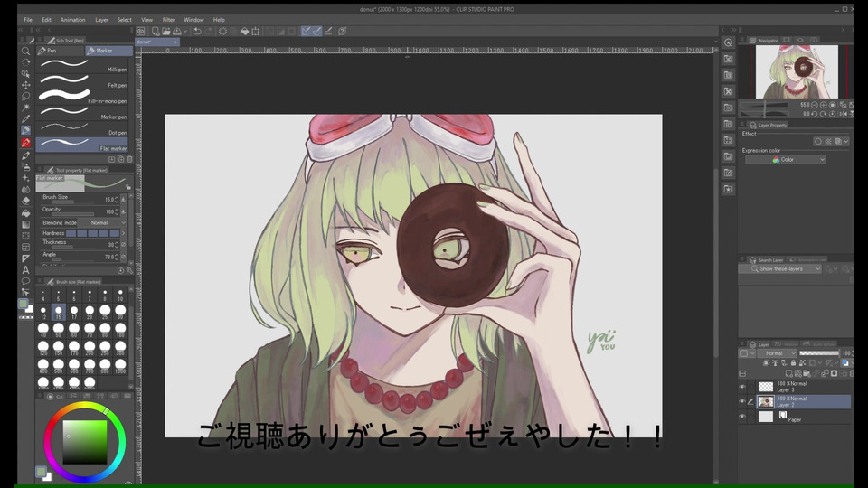Select the Auto select wand tool

coord(25,108)
